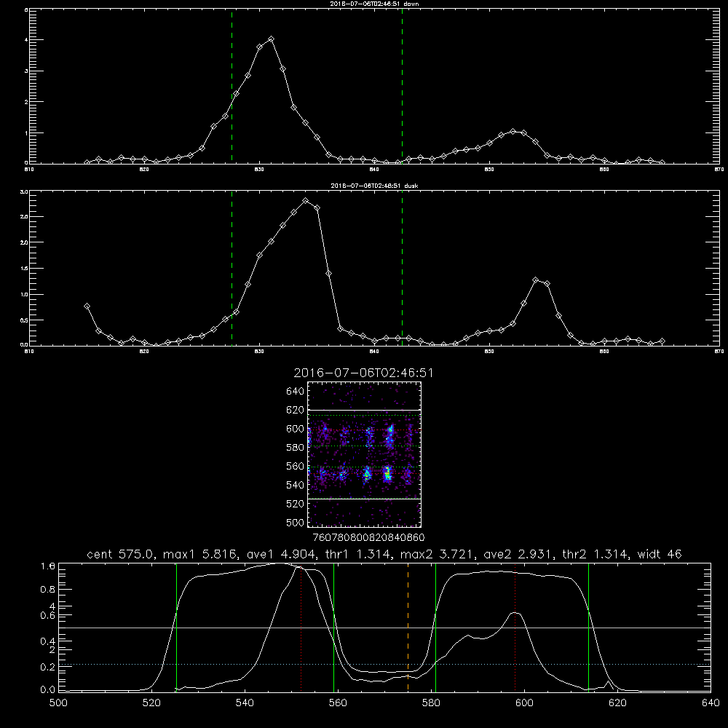
Task: Click the dawn plot title text
Action: pyautogui.click(x=374, y=4)
